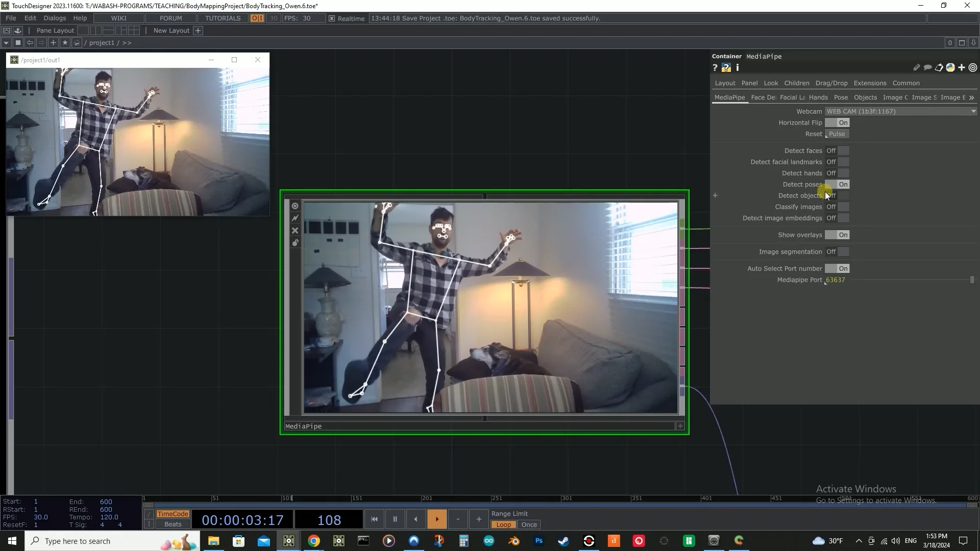Click the Mediapipe Port slider handle

click(x=972, y=280)
